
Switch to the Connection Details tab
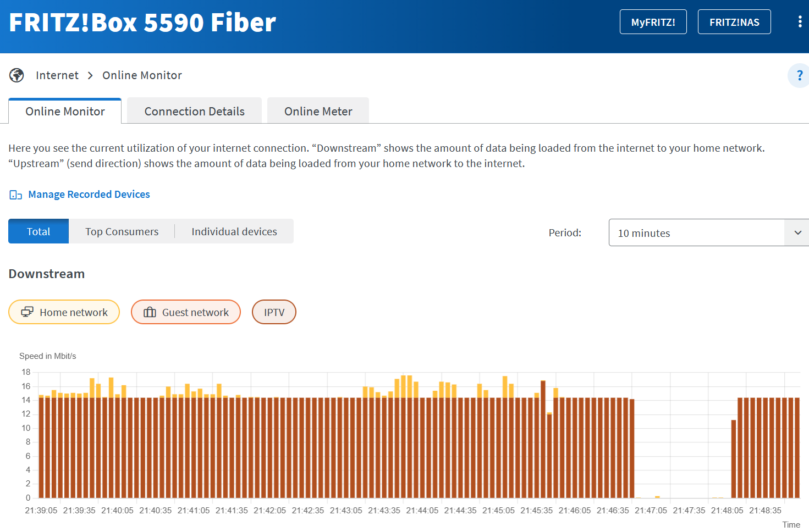point(194,111)
